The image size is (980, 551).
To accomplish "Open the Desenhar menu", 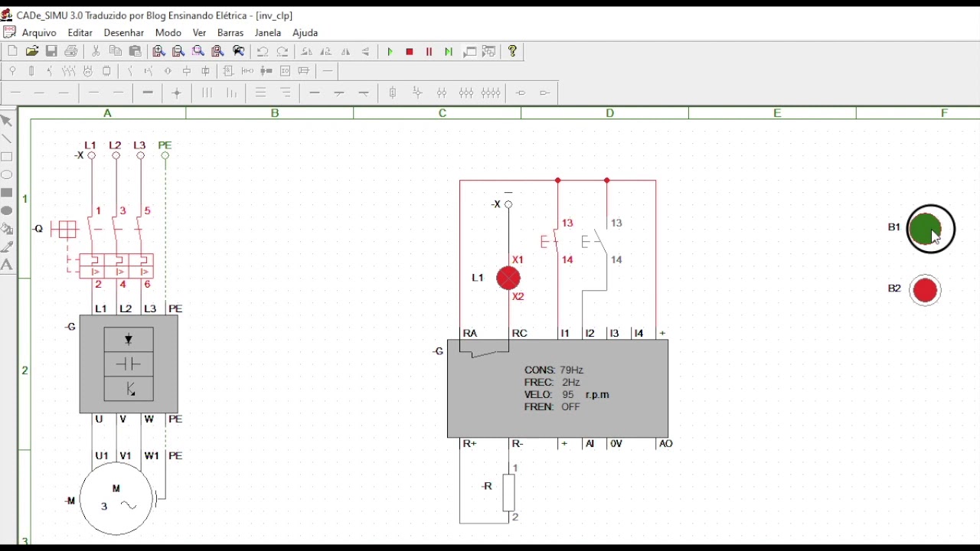I will click(124, 33).
